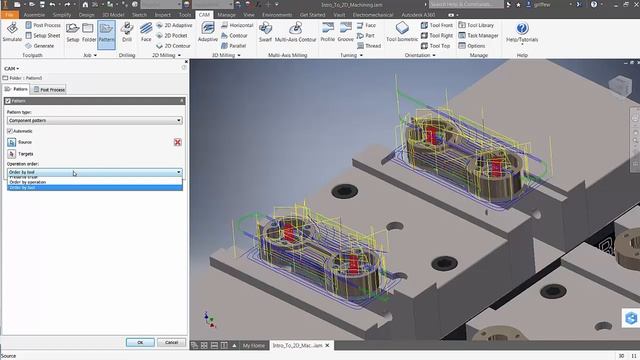Switch to the Manage ribbon tab
The width and height of the screenshot is (640, 360).
(226, 15)
